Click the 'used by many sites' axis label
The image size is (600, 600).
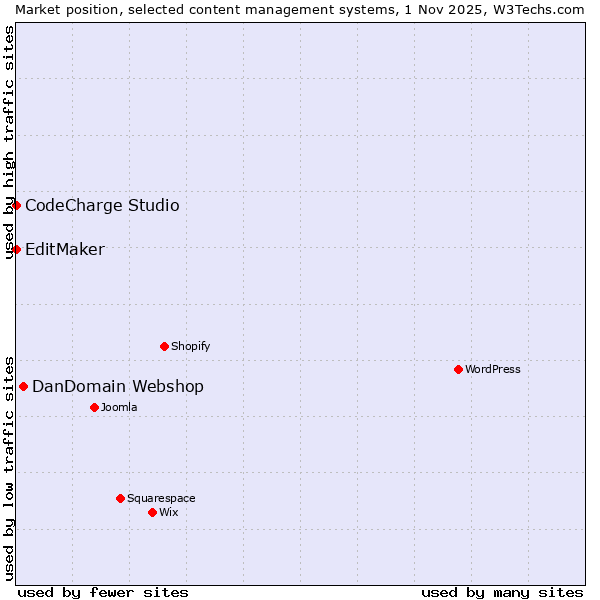tap(502, 592)
